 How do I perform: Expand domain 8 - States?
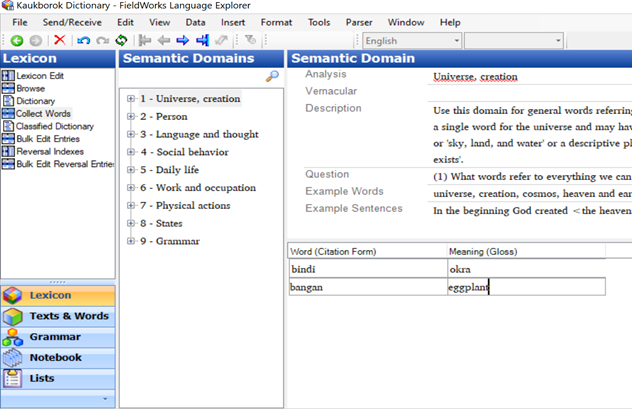[131, 223]
